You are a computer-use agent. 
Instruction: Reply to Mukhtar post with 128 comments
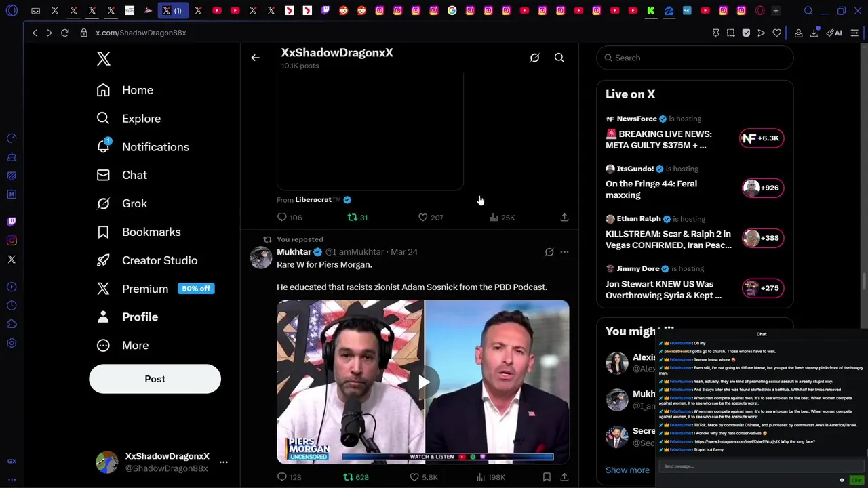click(x=289, y=478)
